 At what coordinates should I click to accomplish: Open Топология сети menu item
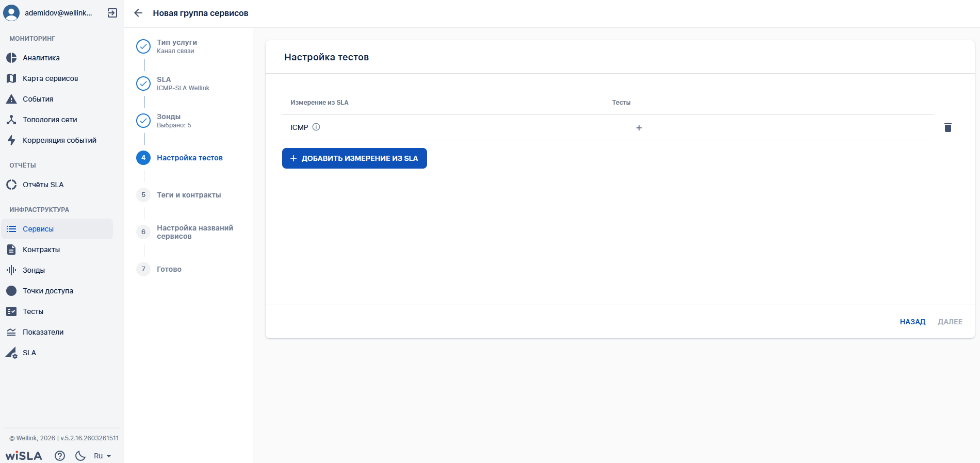57,120
